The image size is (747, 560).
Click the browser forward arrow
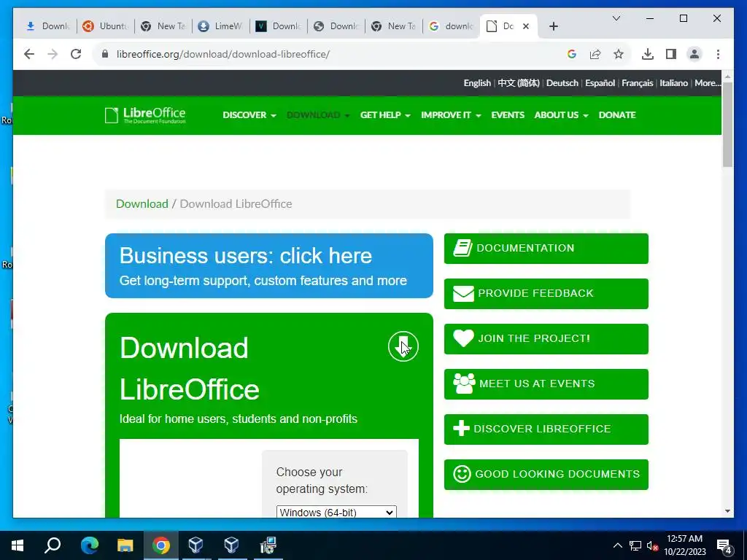tap(53, 54)
